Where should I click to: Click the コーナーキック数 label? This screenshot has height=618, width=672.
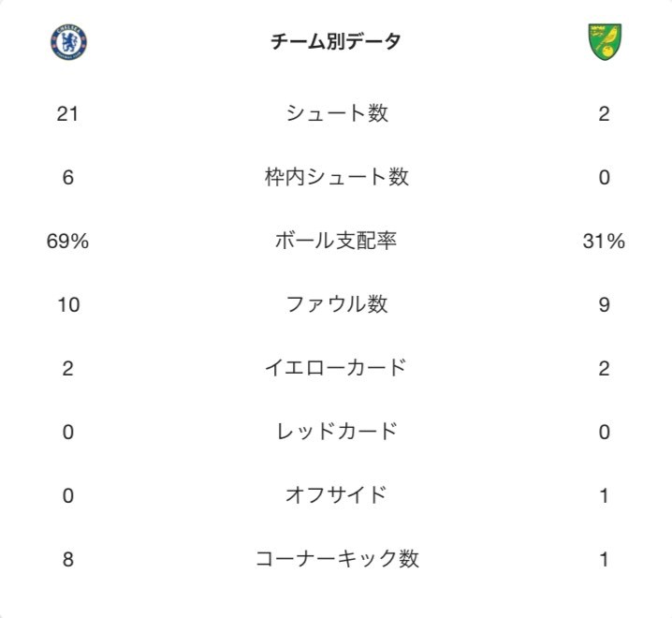pos(337,559)
